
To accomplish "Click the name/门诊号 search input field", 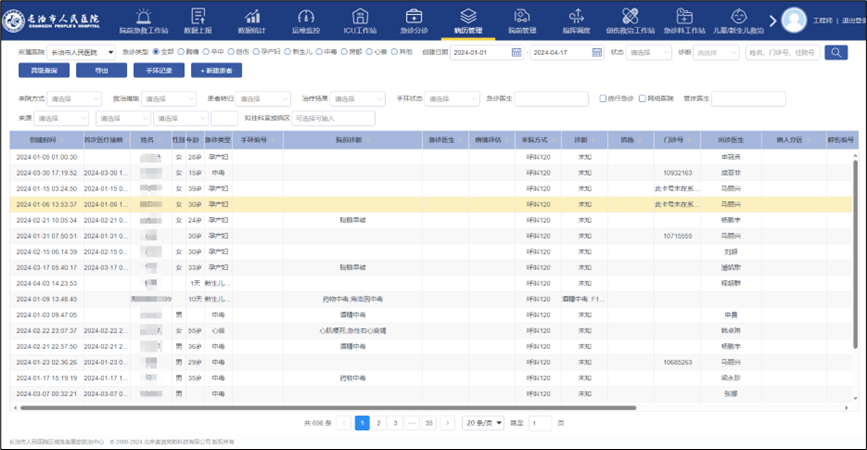I will coord(782,53).
